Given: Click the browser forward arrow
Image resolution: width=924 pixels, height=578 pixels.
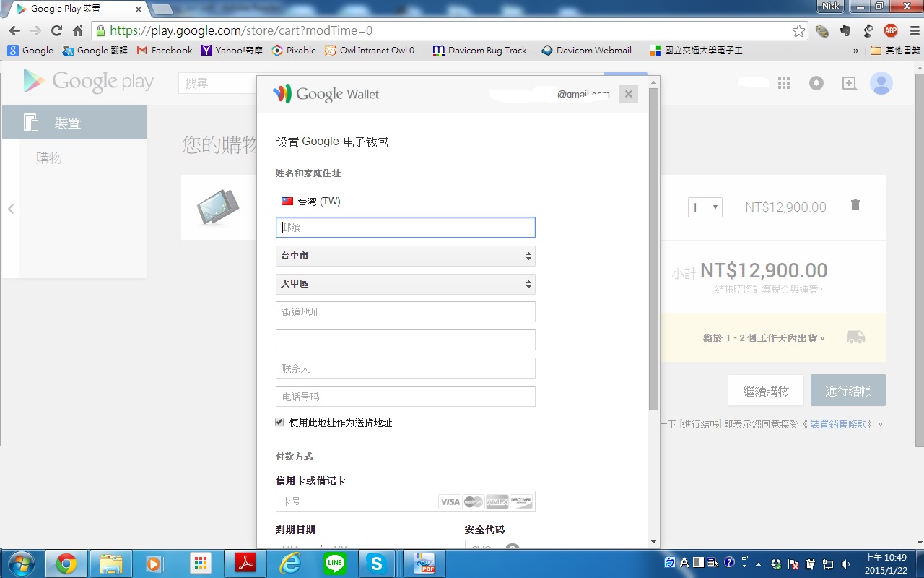Looking at the screenshot, I should coord(35,31).
